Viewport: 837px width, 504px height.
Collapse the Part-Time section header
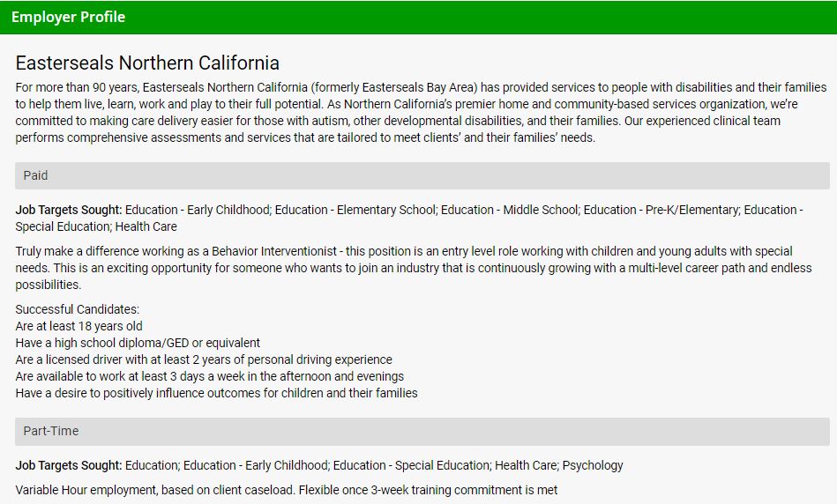point(422,431)
